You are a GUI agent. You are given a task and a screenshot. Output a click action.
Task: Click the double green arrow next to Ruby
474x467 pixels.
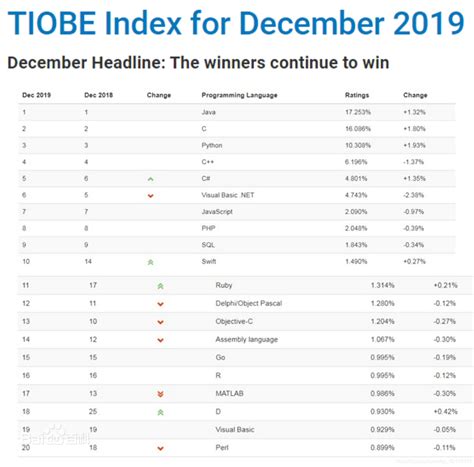tap(160, 286)
